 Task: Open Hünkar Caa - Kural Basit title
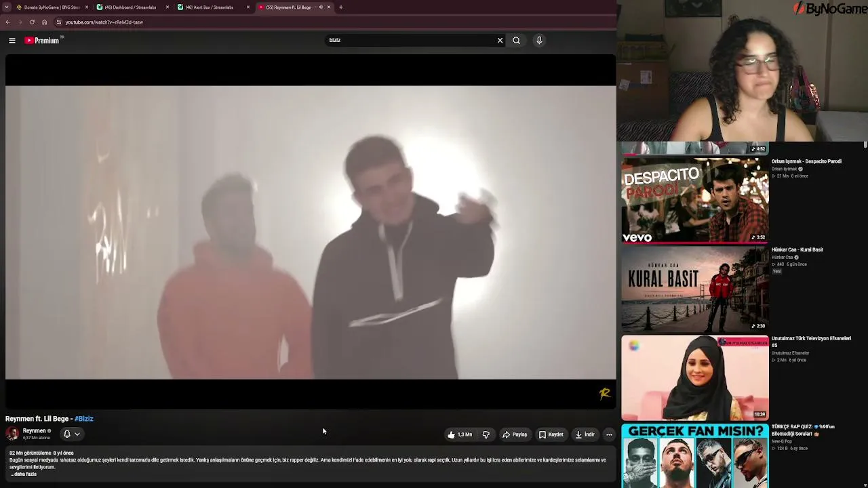pyautogui.click(x=797, y=249)
